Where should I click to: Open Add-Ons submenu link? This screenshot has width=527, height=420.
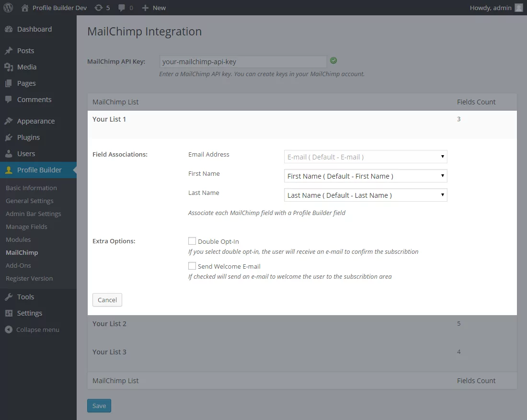tap(18, 265)
